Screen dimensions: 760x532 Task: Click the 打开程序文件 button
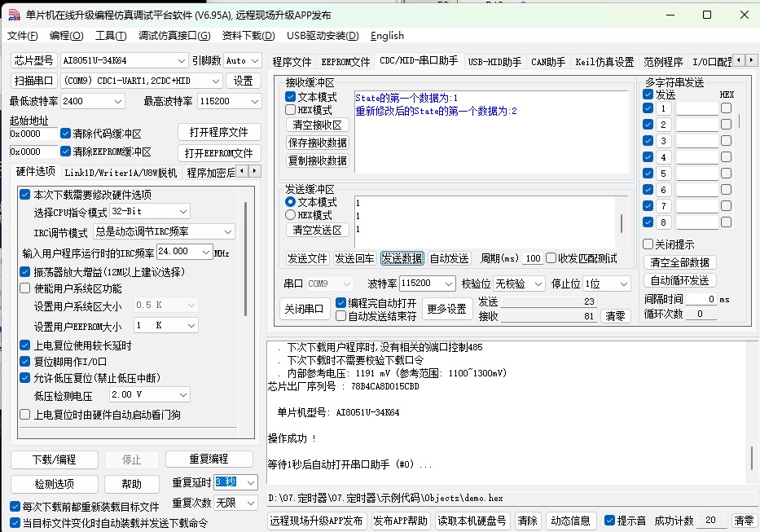click(x=219, y=132)
